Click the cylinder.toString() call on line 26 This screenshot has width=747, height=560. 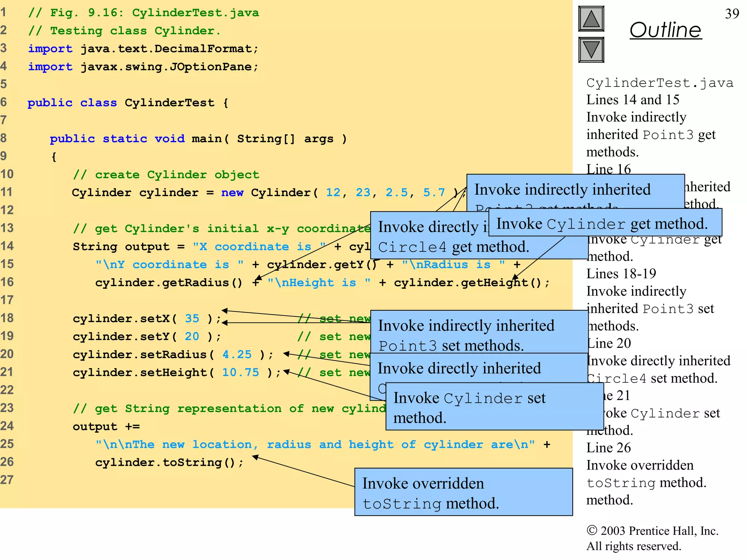pos(169,463)
